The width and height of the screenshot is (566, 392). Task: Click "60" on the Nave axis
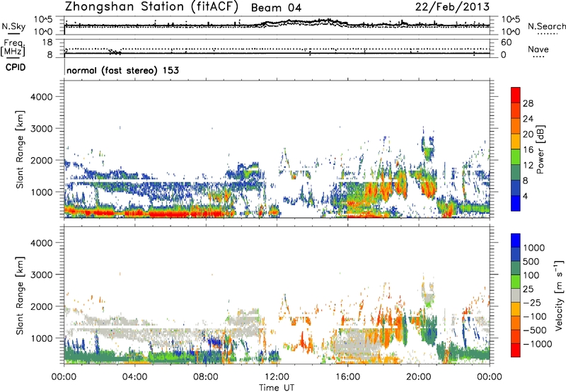pos(506,42)
